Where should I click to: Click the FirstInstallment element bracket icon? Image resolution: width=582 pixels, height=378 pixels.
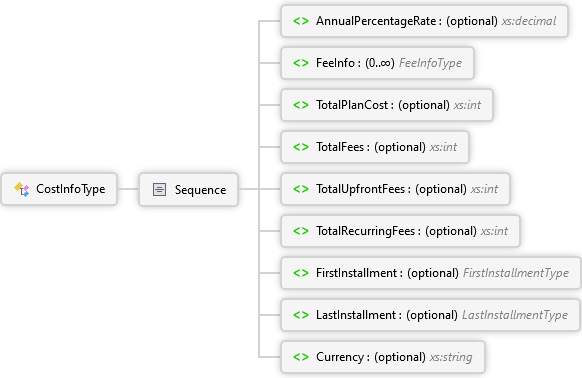point(301,273)
